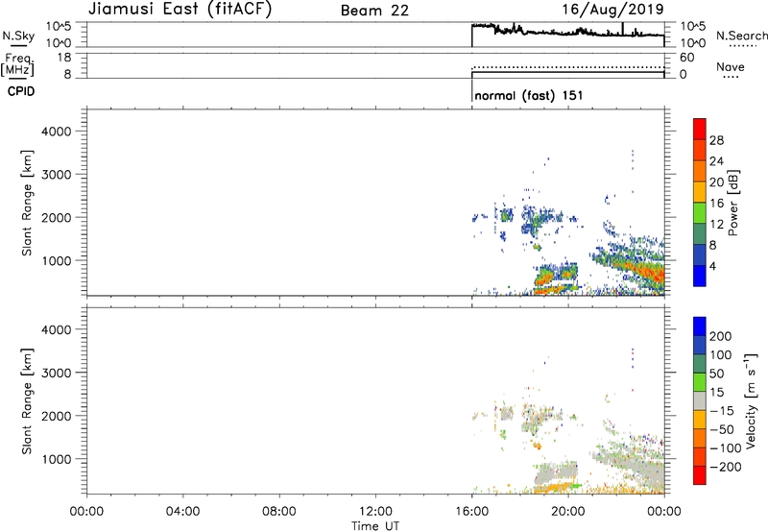Click the '-100' label on Velocity colorbar
Screen dimensions: 768x532
tap(725, 448)
